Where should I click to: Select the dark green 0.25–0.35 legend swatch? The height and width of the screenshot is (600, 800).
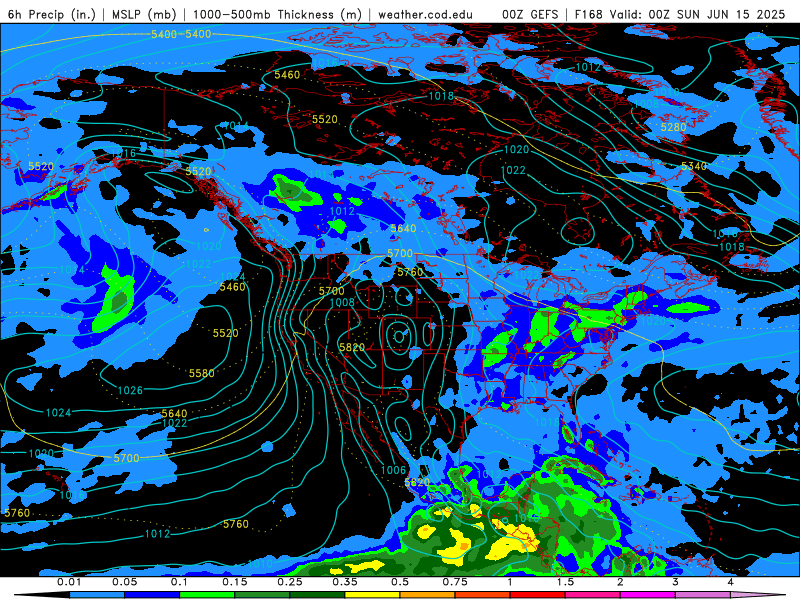[317, 595]
